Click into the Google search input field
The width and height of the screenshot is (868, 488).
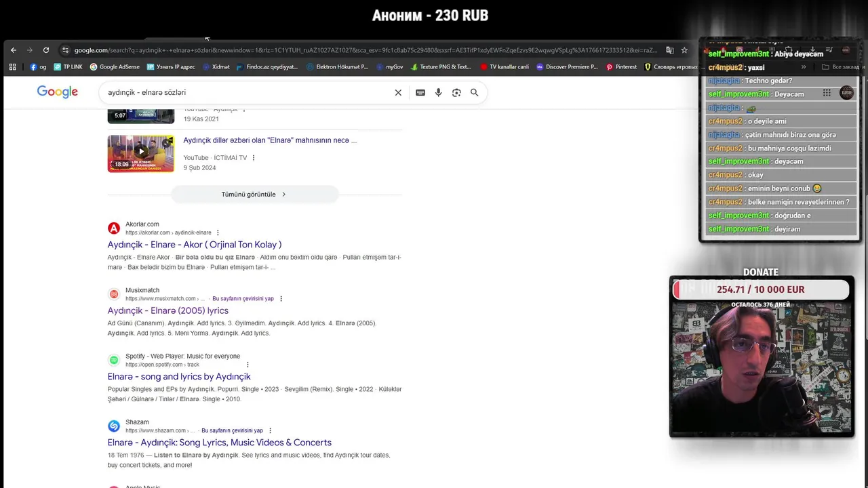pyautogui.click(x=247, y=93)
